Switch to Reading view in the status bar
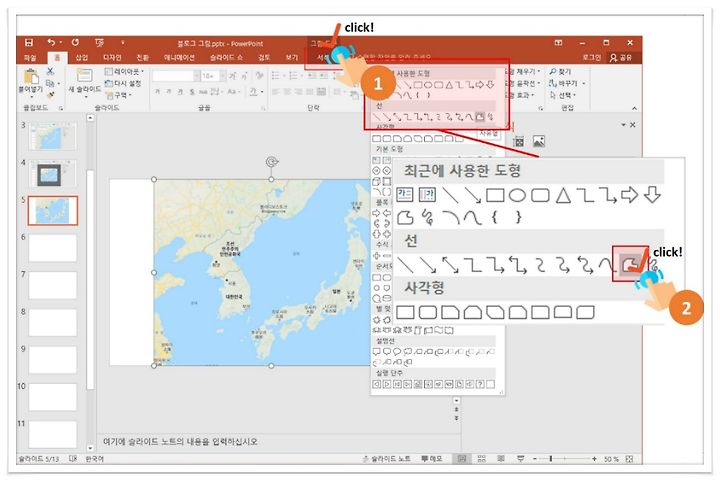The image size is (720, 480). (501, 458)
